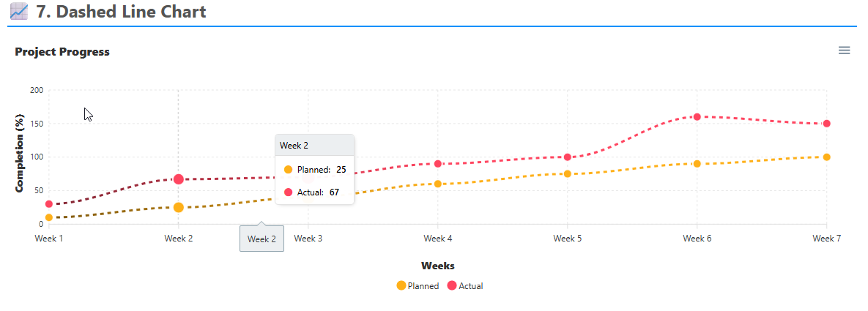This screenshot has width=868, height=311.
Task: Toggle the Actual series legend marker
Action: [452, 286]
